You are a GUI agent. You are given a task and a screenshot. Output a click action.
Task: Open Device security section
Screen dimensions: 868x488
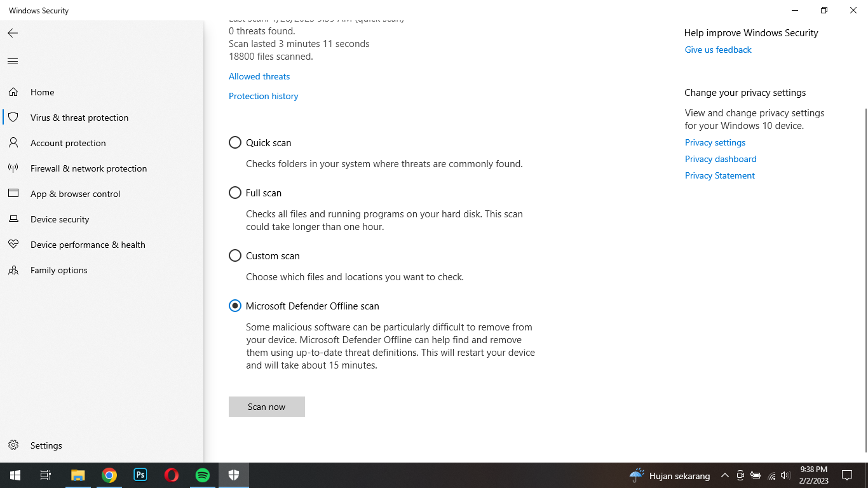[60, 219]
